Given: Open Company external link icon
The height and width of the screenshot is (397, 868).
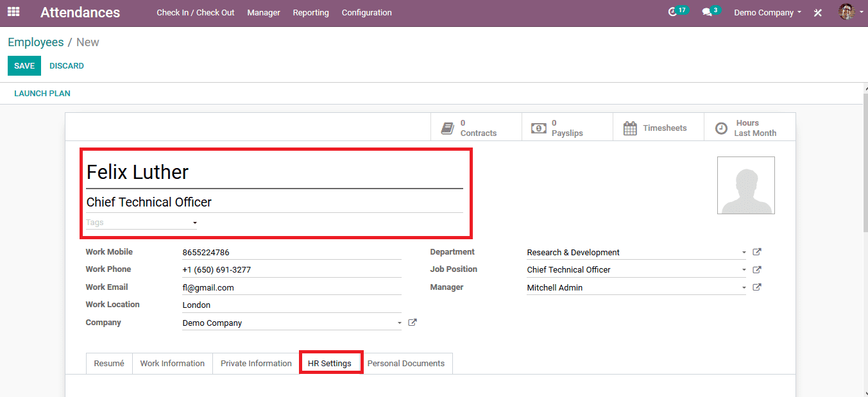Looking at the screenshot, I should coord(413,323).
